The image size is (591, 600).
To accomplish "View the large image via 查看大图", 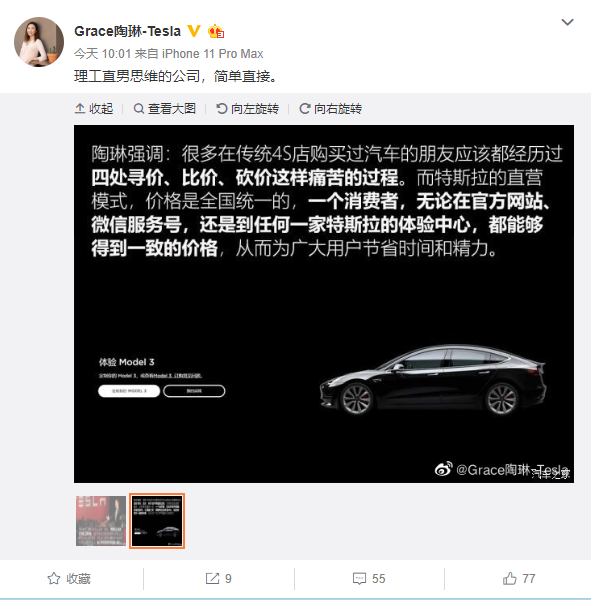I will pyautogui.click(x=165, y=109).
